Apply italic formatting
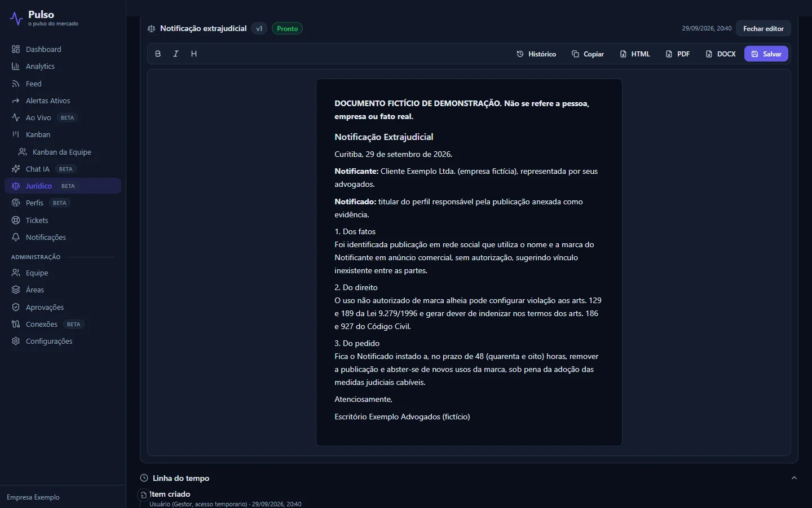Screen dimensions: 812x508 [176, 54]
